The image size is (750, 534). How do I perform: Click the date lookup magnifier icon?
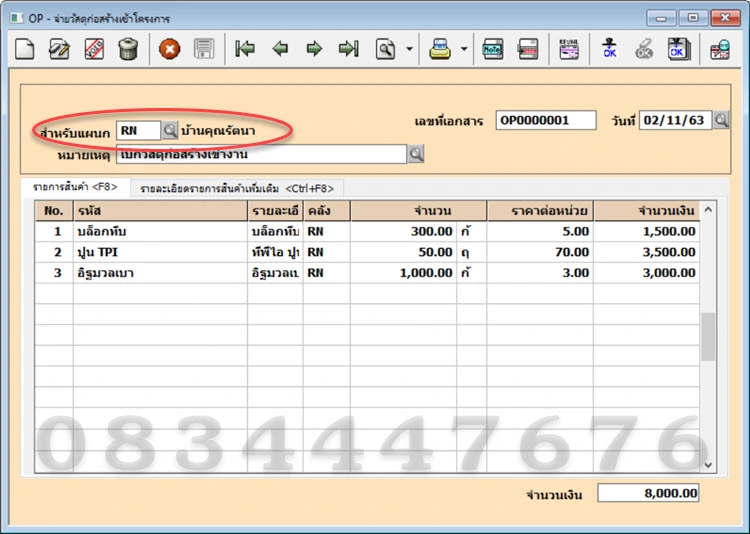(721, 120)
